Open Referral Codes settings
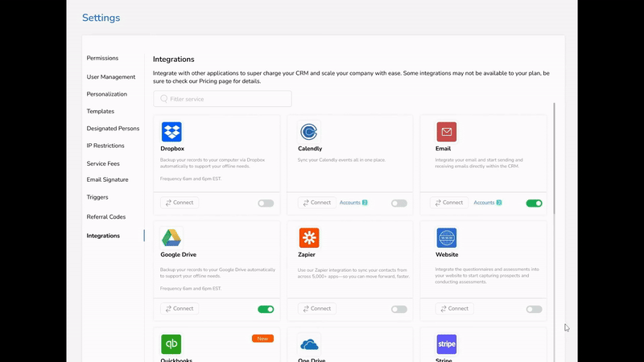 pos(106,216)
